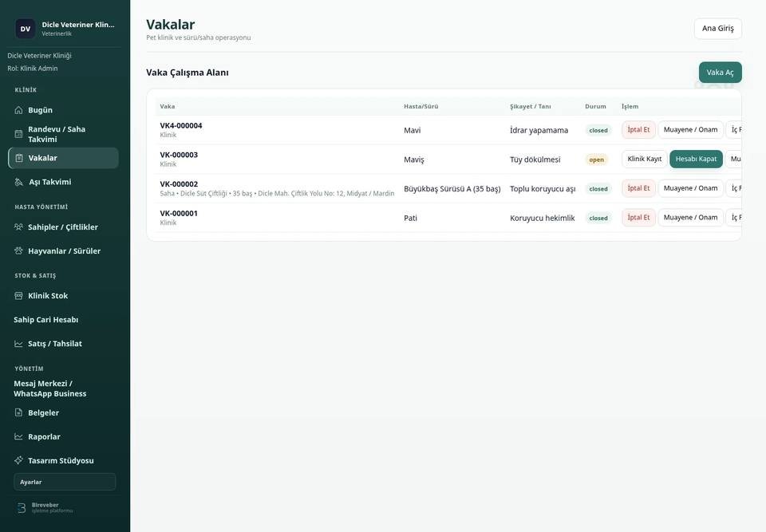Image resolution: width=766 pixels, height=532 pixels.
Task: Open Muayene / Onam for VK-000001
Action: pyautogui.click(x=690, y=218)
